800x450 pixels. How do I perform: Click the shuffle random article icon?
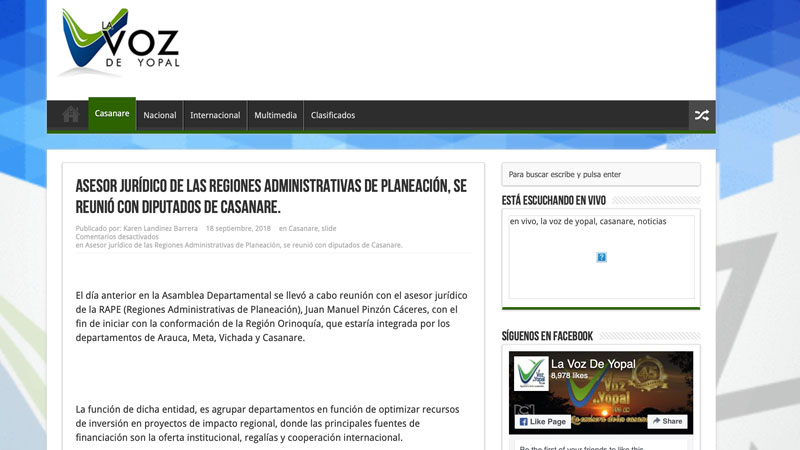pyautogui.click(x=701, y=115)
